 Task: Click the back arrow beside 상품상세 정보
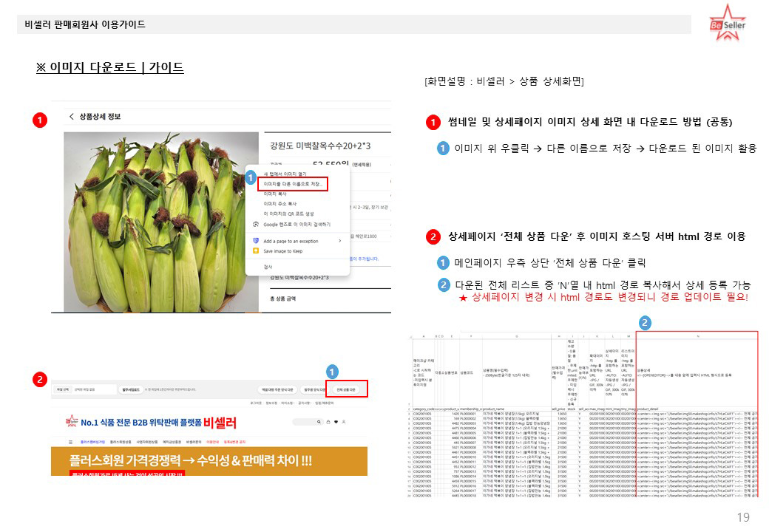72,117
